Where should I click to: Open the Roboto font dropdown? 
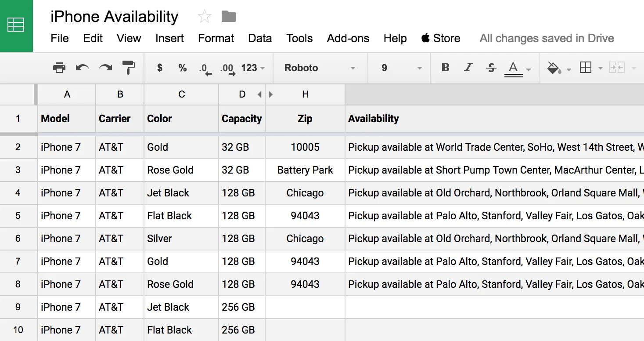[320, 68]
